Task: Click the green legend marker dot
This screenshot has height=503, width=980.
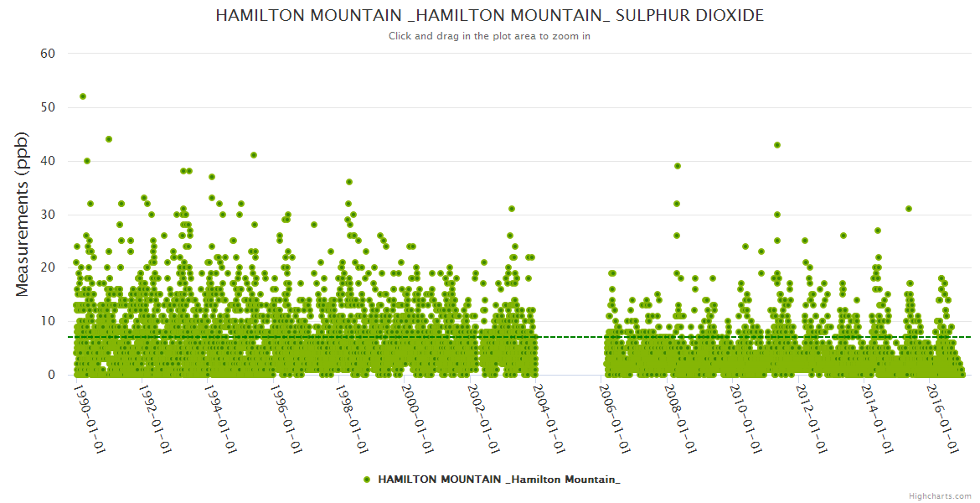Action: click(x=367, y=480)
